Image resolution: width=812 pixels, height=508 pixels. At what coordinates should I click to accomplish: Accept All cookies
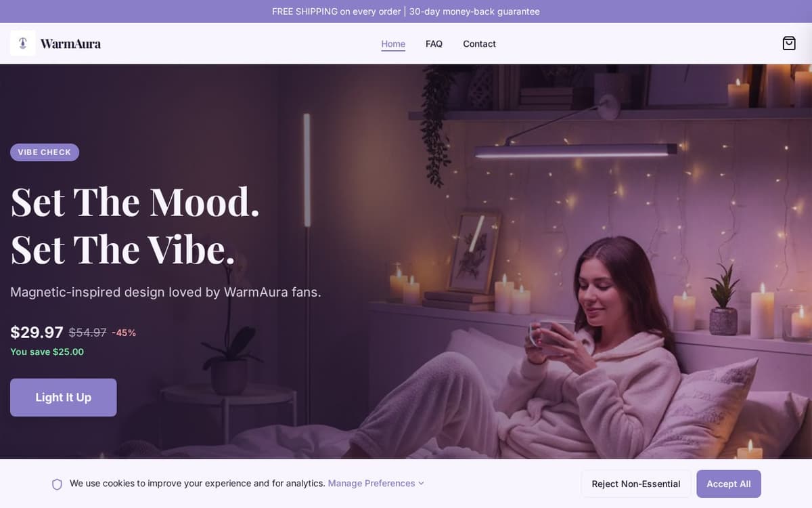(729, 484)
